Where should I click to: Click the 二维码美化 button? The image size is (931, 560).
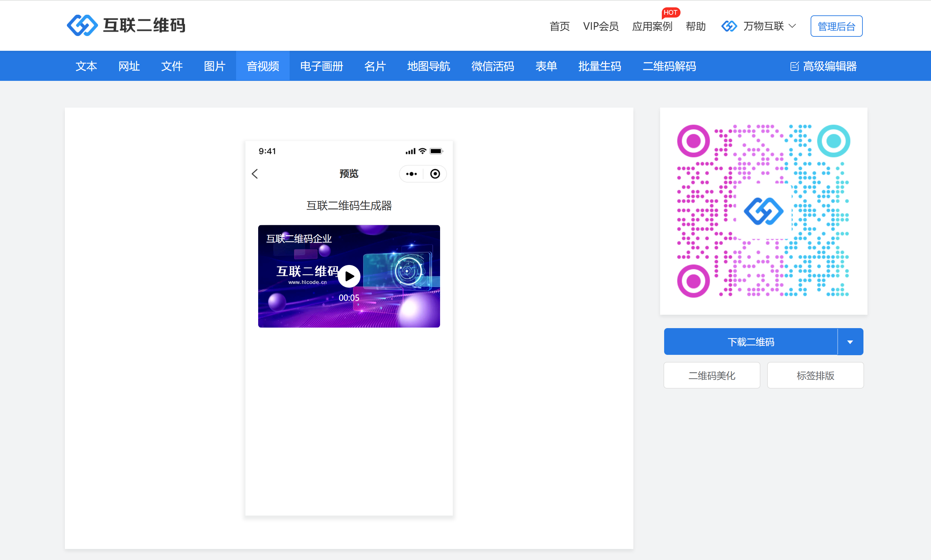pyautogui.click(x=712, y=376)
